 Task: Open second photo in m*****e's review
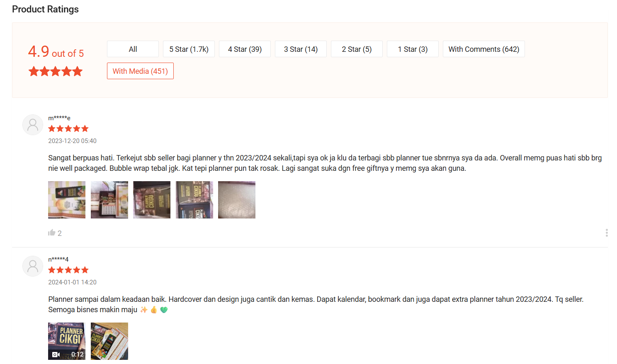coord(109,200)
